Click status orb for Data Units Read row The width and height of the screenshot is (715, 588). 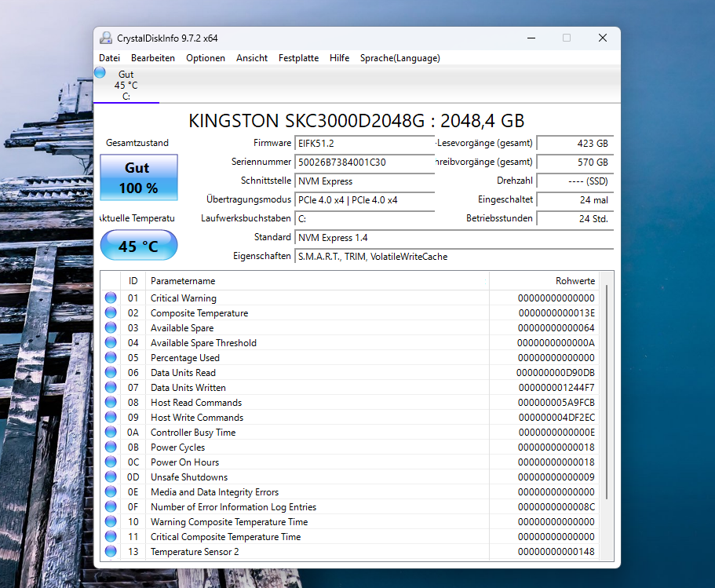click(111, 372)
